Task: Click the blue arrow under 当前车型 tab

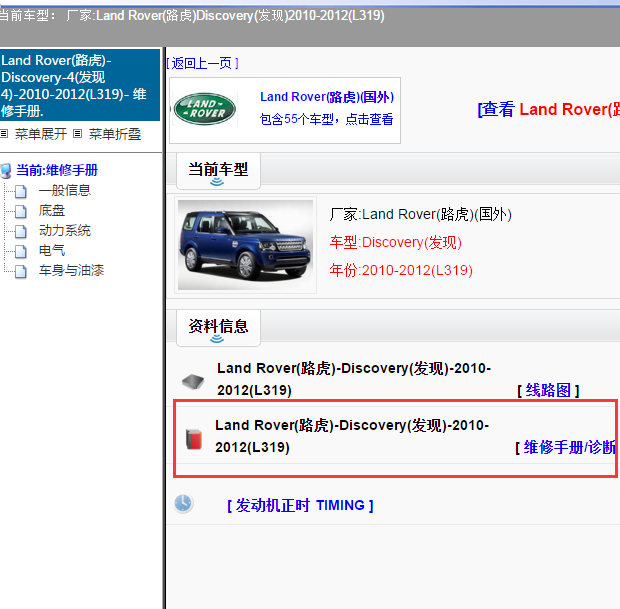Action: coord(217,182)
